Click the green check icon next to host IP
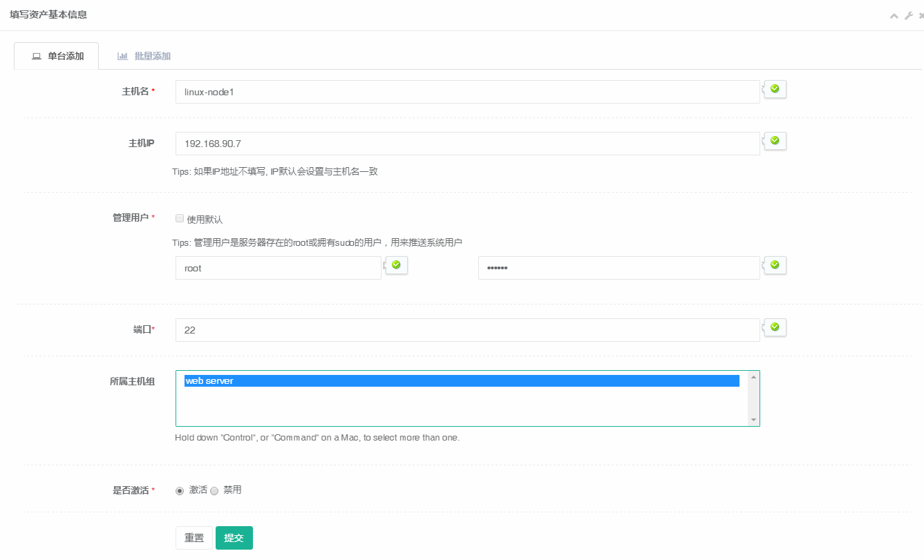924x560 pixels. pyautogui.click(x=775, y=140)
